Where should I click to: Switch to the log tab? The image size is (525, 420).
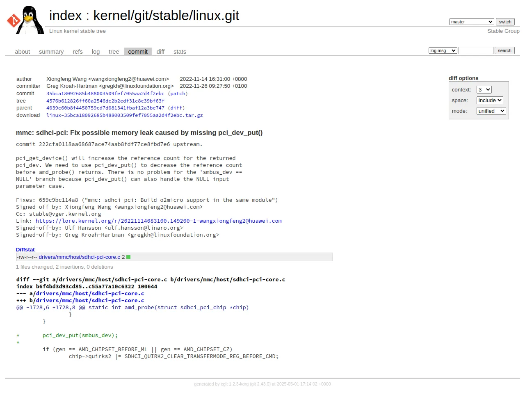click(96, 52)
